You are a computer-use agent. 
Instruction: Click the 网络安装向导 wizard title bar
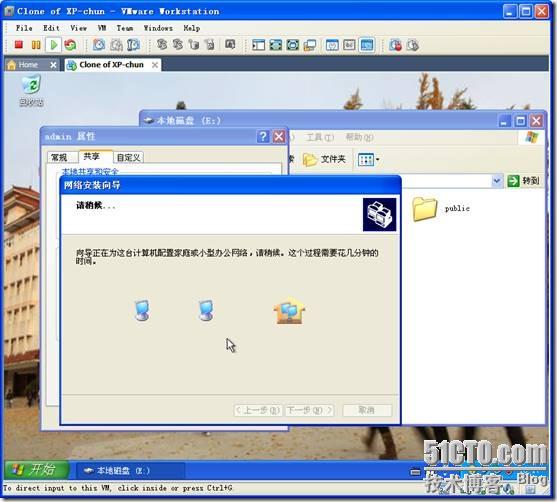pyautogui.click(x=230, y=185)
